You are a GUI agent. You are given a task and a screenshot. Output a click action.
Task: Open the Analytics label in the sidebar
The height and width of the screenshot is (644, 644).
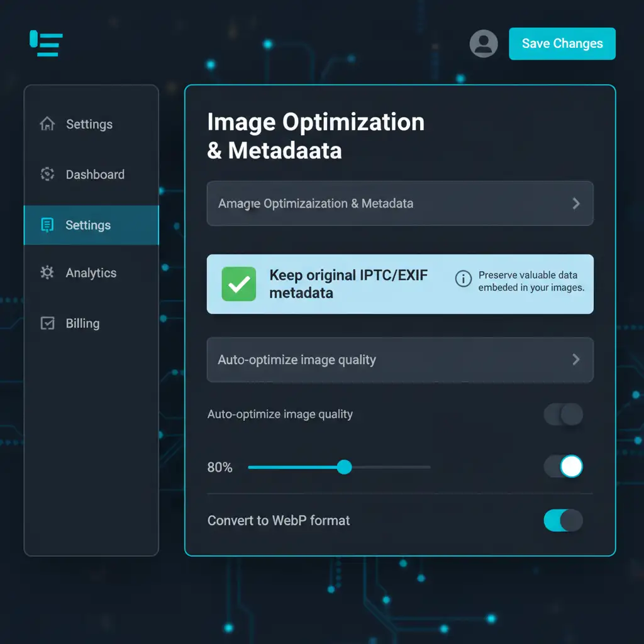(91, 273)
